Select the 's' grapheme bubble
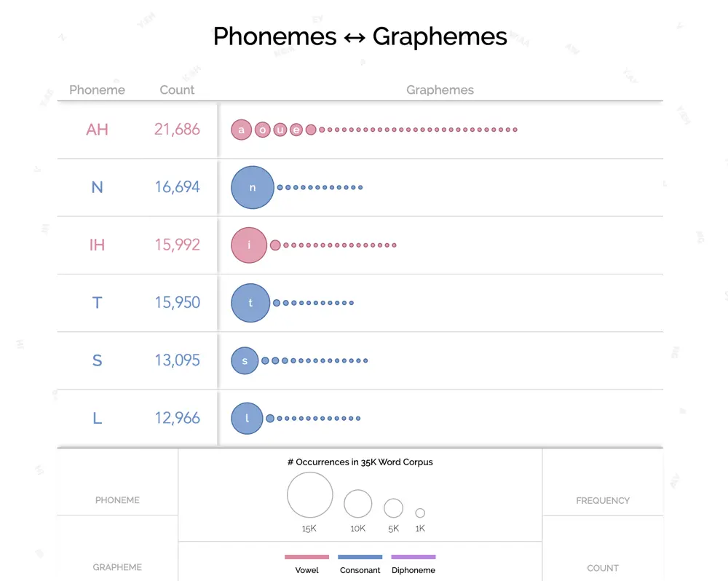The image size is (728, 581). coord(245,360)
